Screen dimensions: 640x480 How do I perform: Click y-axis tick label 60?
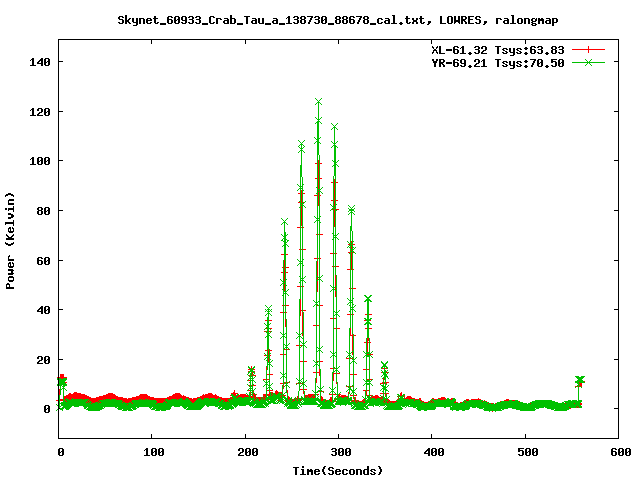(x=44, y=261)
